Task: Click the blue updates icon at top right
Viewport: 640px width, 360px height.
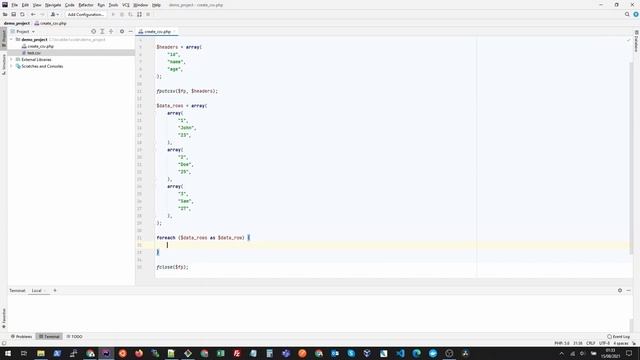Action: point(636,14)
